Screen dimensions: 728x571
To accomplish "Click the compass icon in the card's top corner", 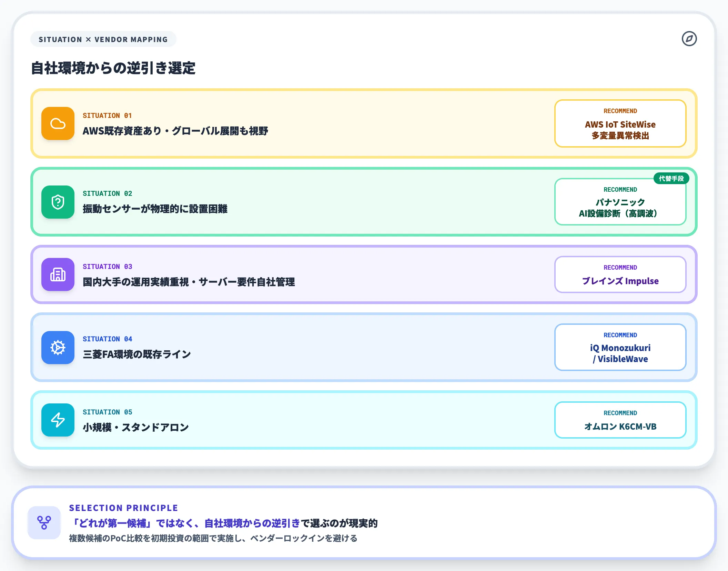I will (x=689, y=39).
